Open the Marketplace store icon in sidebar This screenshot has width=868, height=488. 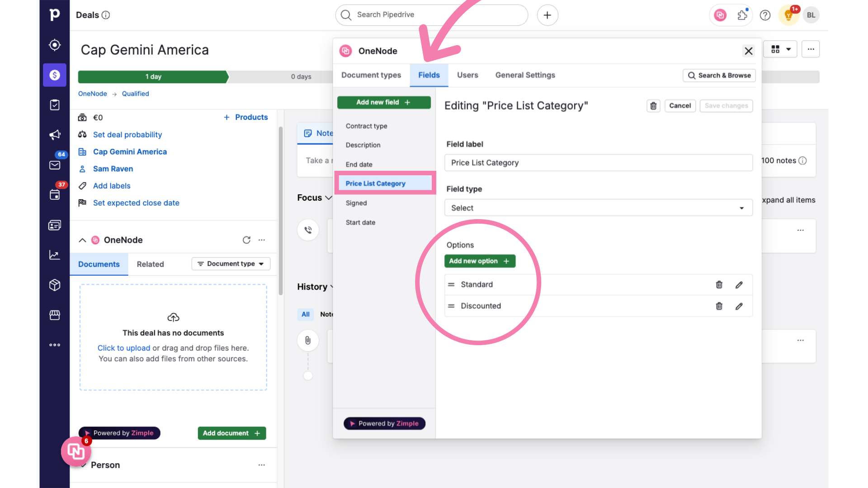pyautogui.click(x=55, y=315)
